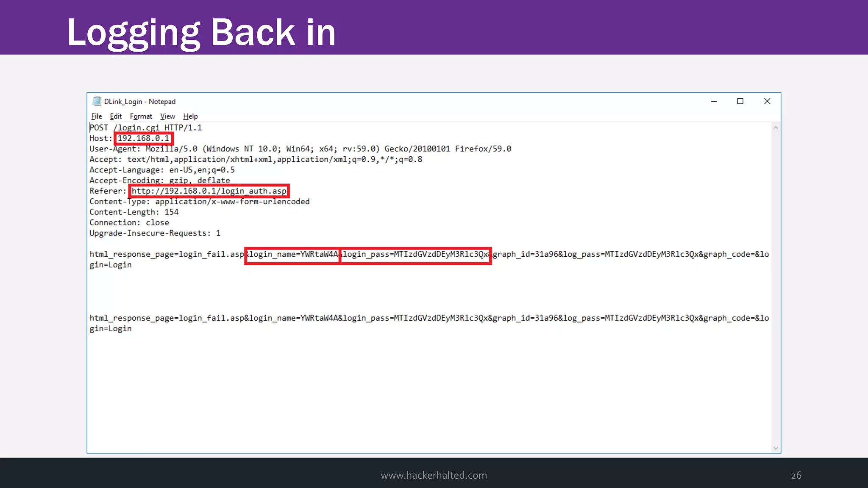Click the www.hackerhalted.com footer link
This screenshot has height=488, width=868.
point(434,475)
